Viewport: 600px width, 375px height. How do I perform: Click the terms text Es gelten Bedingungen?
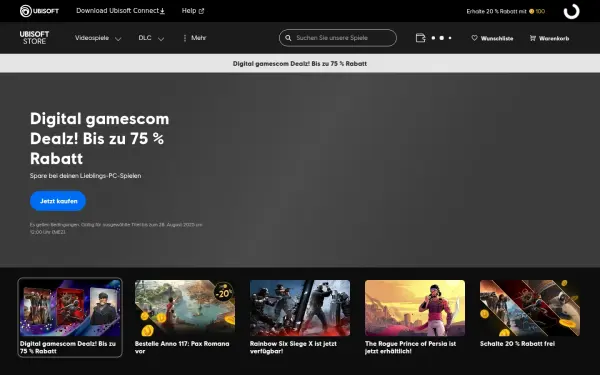click(x=116, y=228)
